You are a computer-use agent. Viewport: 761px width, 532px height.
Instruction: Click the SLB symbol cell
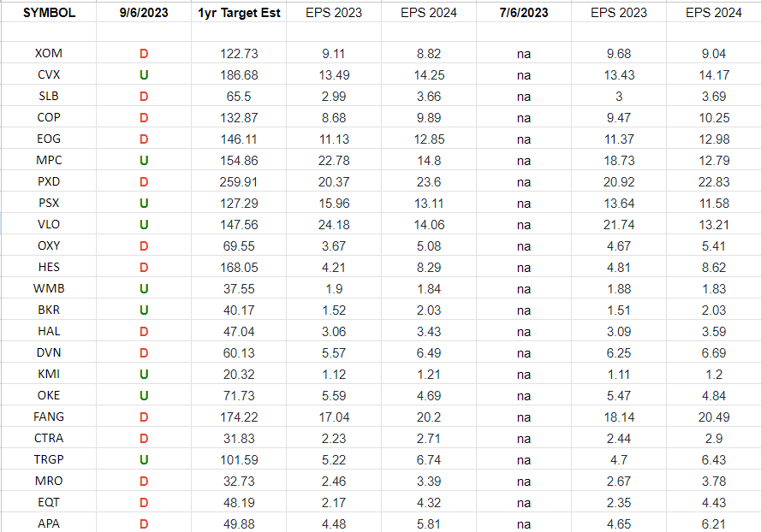click(x=49, y=96)
